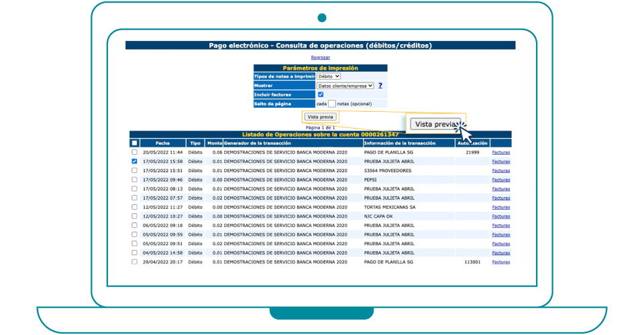Open the Tipos de notas a imprimir dropdown
Viewport: 644px width, 335px height.
click(x=329, y=76)
